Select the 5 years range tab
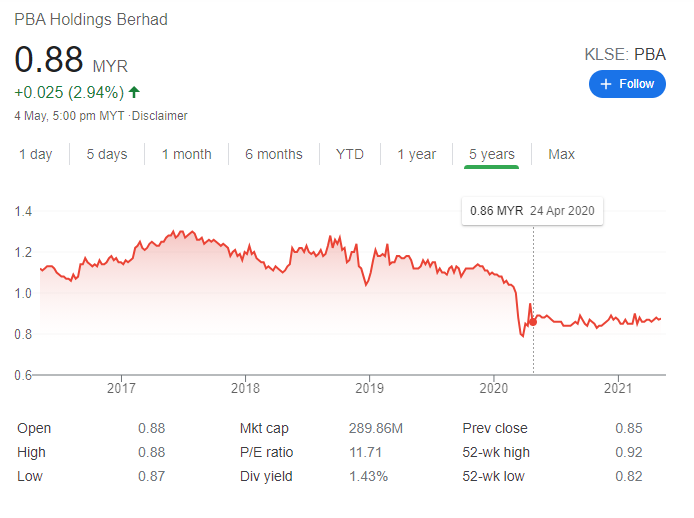694x518 pixels. click(492, 154)
